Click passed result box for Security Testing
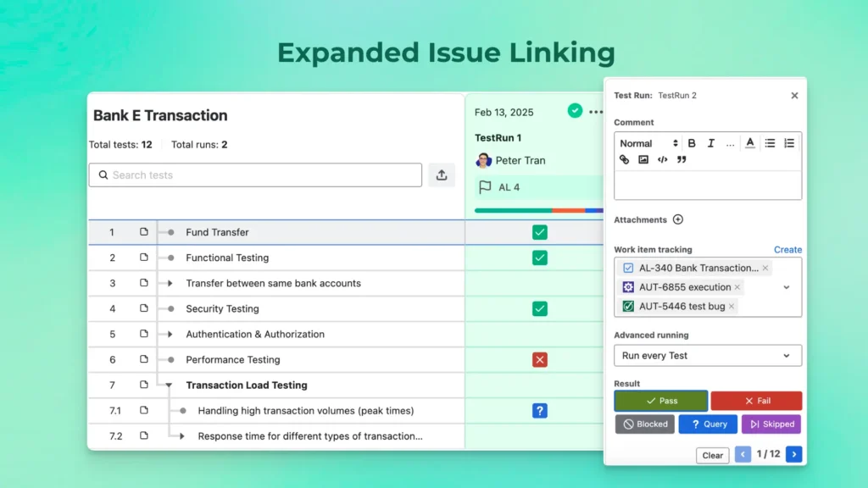Image resolution: width=868 pixels, height=488 pixels. click(x=540, y=308)
